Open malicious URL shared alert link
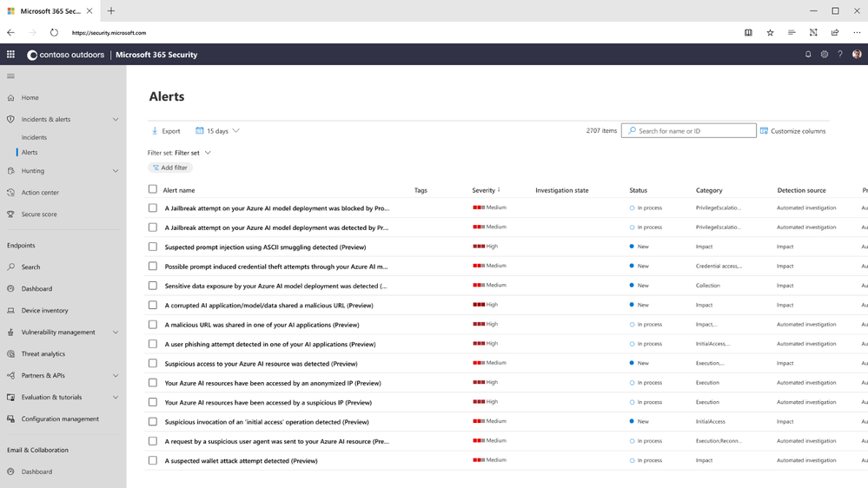Image resolution: width=868 pixels, height=488 pixels. point(262,325)
